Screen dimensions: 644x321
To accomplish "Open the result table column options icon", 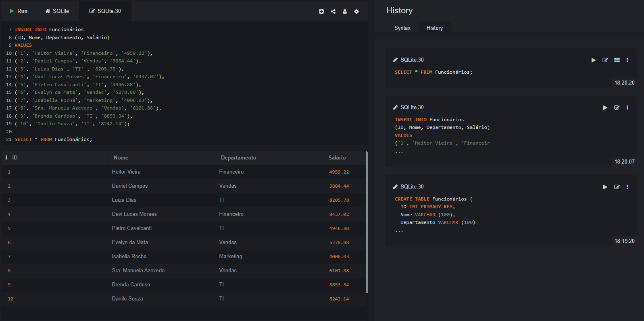I will coord(6,157).
